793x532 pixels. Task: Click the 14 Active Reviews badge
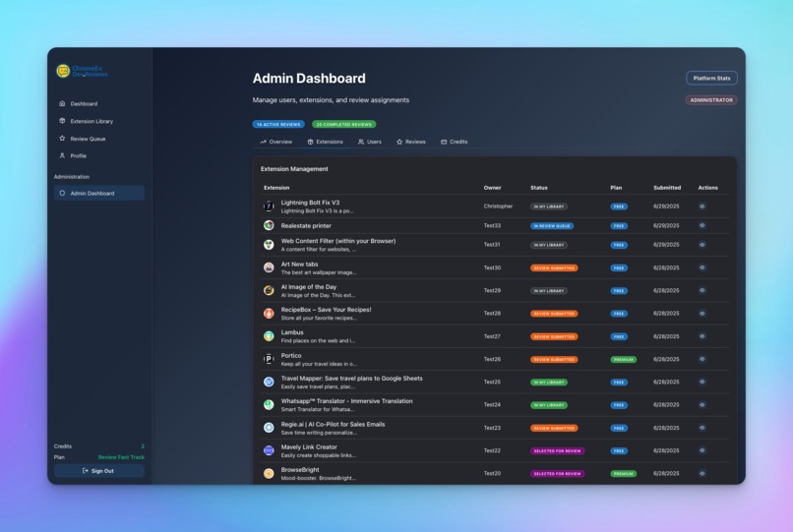tap(278, 125)
